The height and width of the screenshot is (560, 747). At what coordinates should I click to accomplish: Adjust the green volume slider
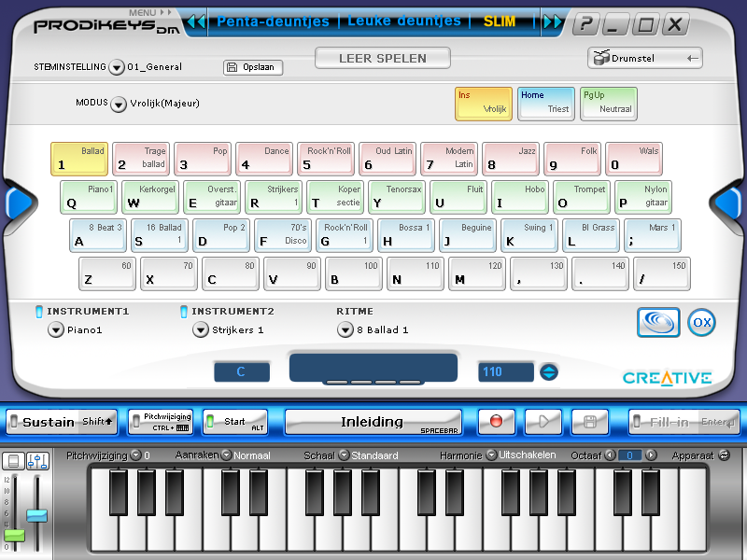[14, 535]
